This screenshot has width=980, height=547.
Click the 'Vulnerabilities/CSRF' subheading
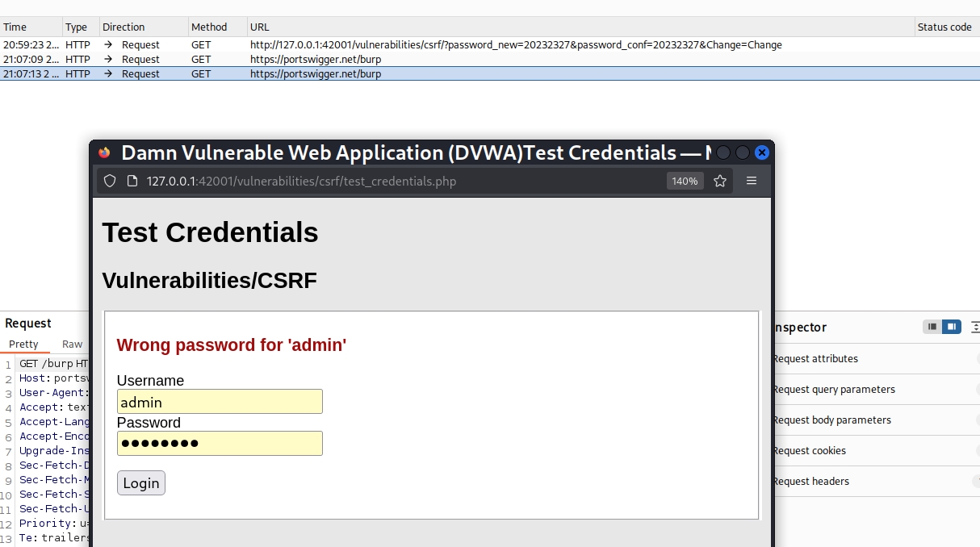pyautogui.click(x=209, y=281)
